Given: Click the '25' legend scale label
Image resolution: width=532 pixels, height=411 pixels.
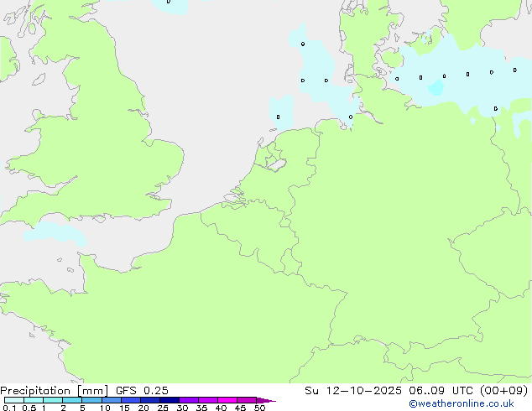Looking at the screenshot, I should point(163,408).
